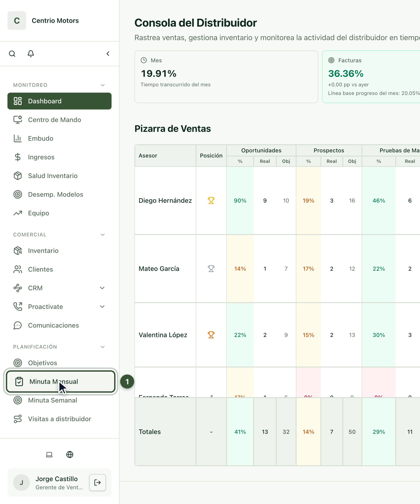
Task: Go to Centro de Mando
Action: tap(59, 120)
